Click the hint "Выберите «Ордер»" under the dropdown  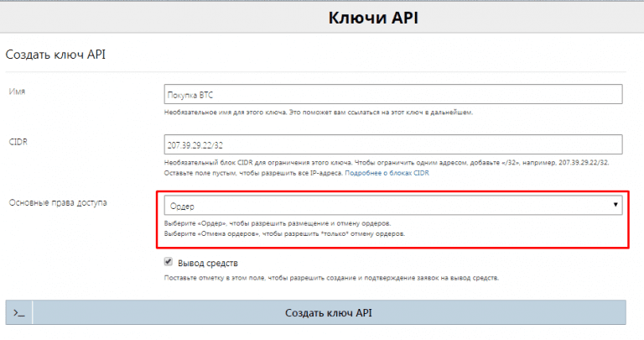(277, 223)
